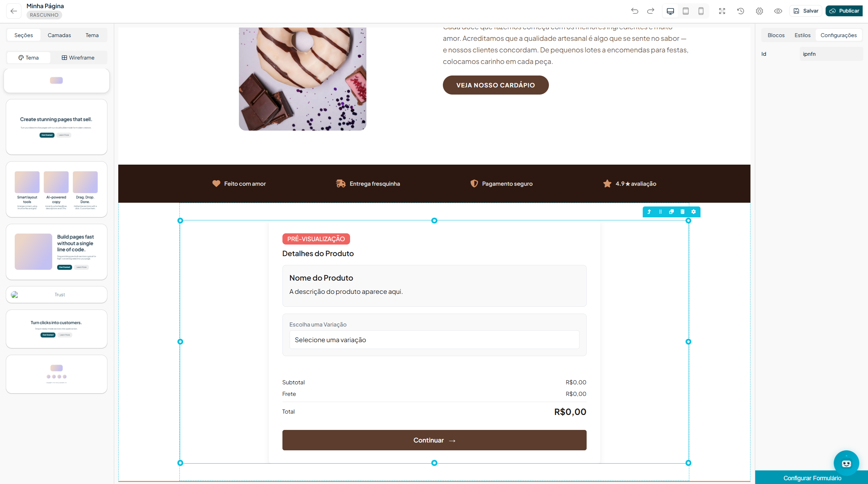Toggle page preview with the eye icon
Image resolution: width=868 pixels, height=484 pixels.
coord(778,11)
